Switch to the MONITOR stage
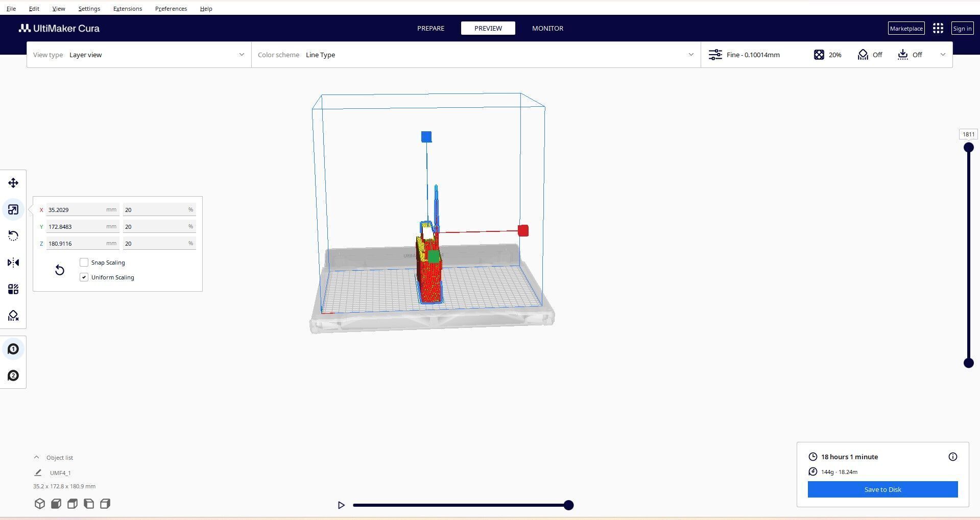 click(x=547, y=28)
